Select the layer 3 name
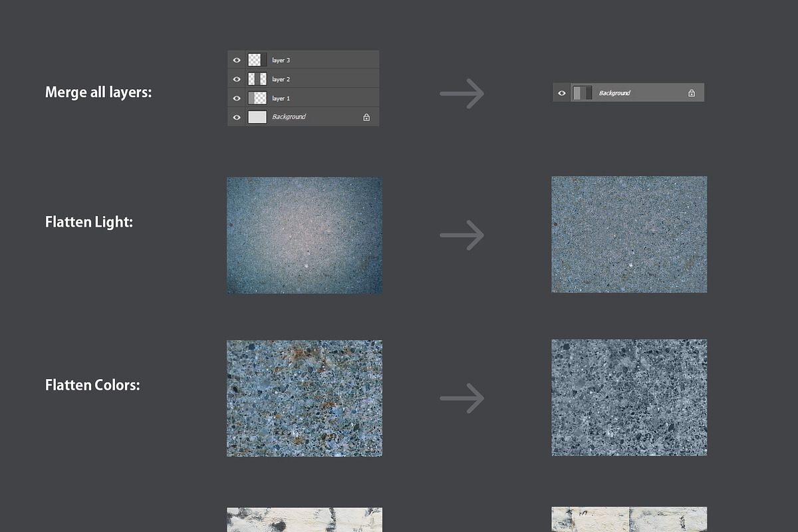Viewport: 798px width, 532px height. click(x=281, y=61)
